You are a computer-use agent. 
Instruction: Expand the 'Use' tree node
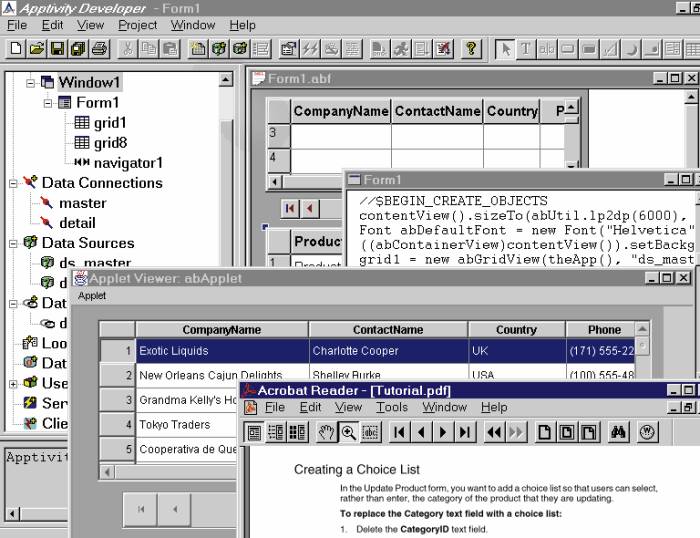pyautogui.click(x=13, y=384)
